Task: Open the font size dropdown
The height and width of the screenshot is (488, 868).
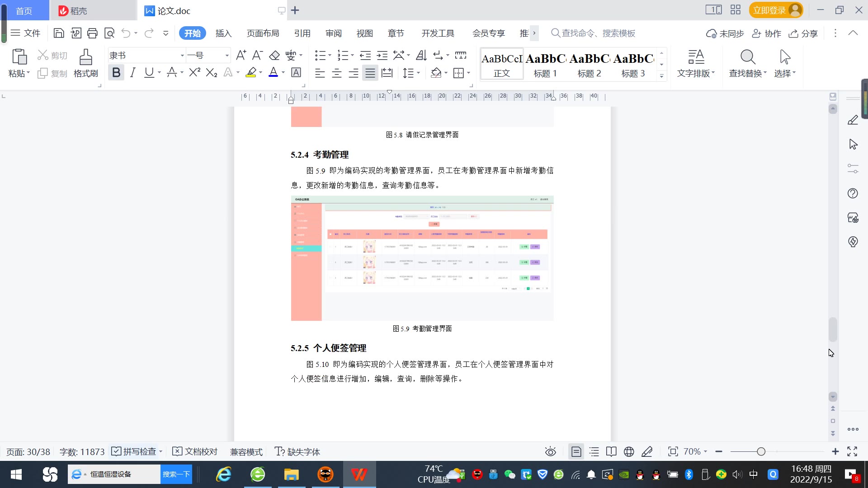Action: point(227,56)
